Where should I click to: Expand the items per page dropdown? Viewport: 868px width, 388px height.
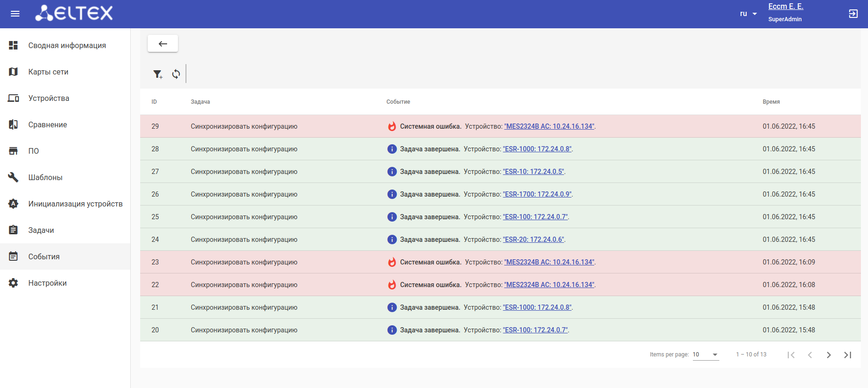pos(706,355)
